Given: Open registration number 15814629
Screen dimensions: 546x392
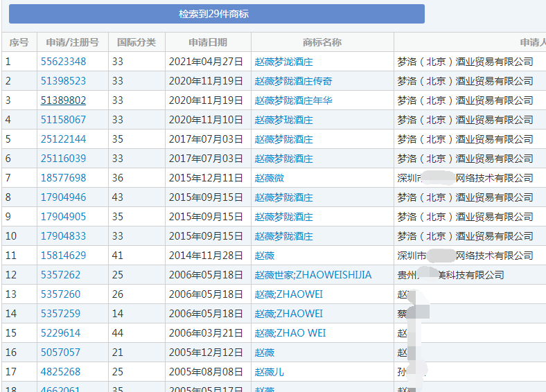Looking at the screenshot, I should 63,256.
